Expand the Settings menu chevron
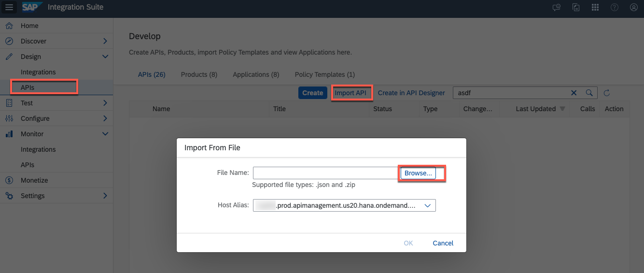The height and width of the screenshot is (273, 644). click(x=105, y=196)
